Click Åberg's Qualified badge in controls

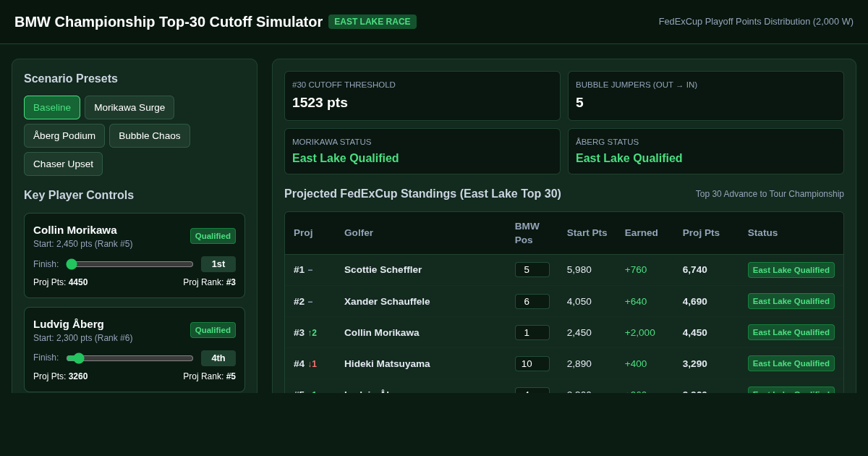point(213,330)
